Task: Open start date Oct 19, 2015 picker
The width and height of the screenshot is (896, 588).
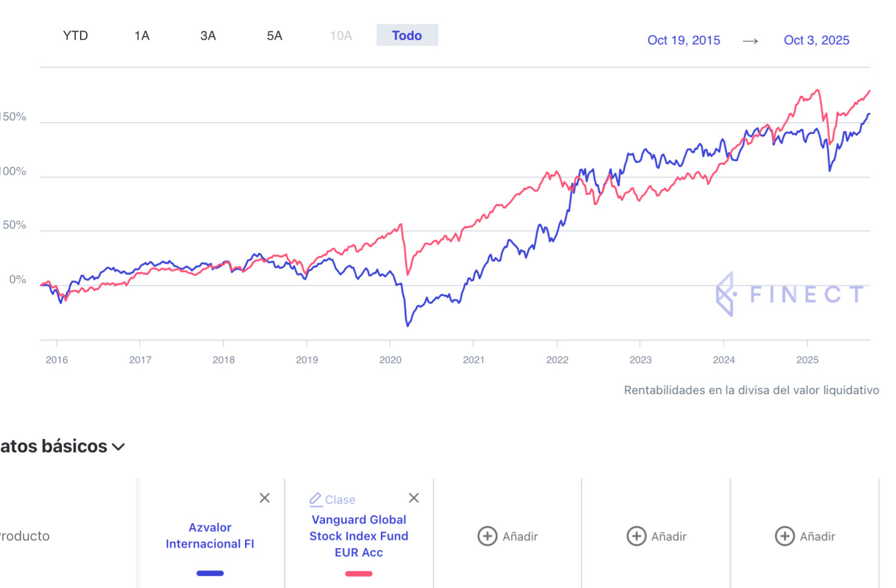Action: tap(684, 41)
